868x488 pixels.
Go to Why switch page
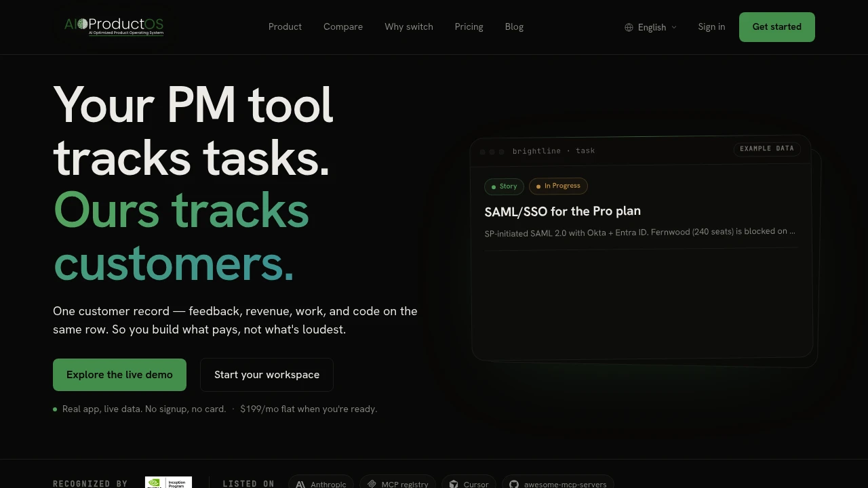point(409,27)
